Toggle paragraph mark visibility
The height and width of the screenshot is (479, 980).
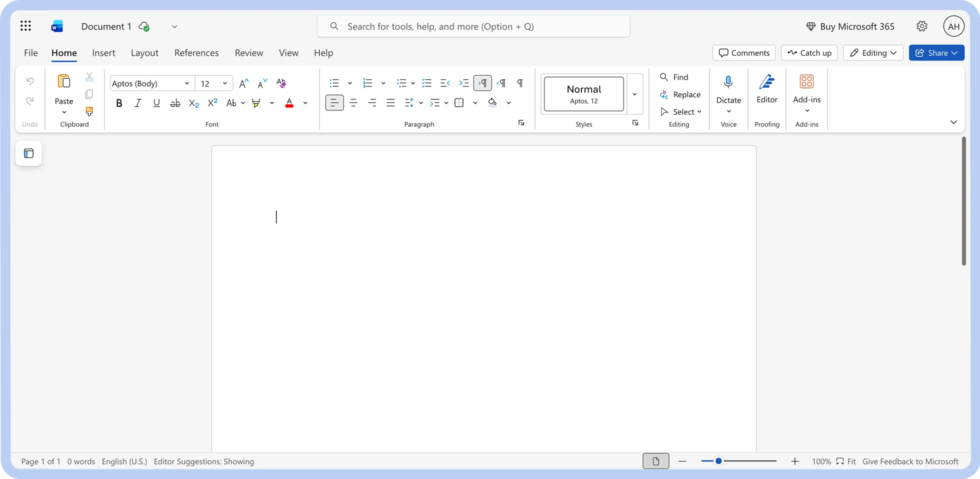[x=520, y=83]
